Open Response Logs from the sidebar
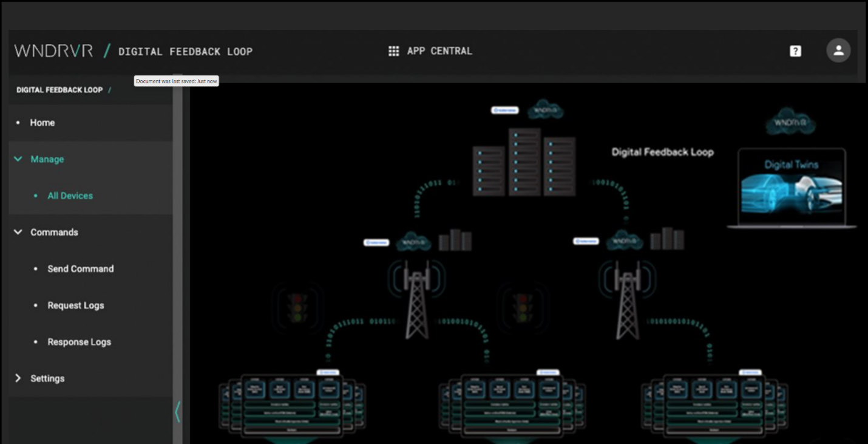This screenshot has height=444, width=868. tap(79, 342)
